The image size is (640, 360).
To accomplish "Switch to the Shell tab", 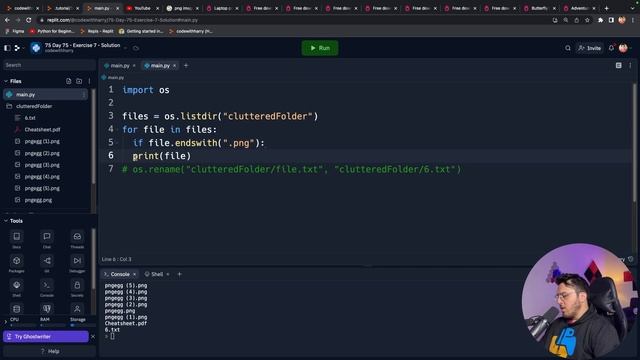I will (154, 274).
